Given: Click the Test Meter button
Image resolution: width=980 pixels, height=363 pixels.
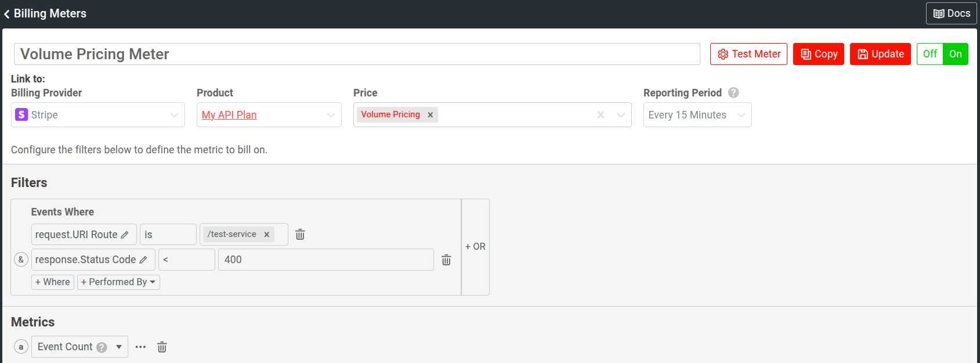Looking at the screenshot, I should [x=748, y=54].
